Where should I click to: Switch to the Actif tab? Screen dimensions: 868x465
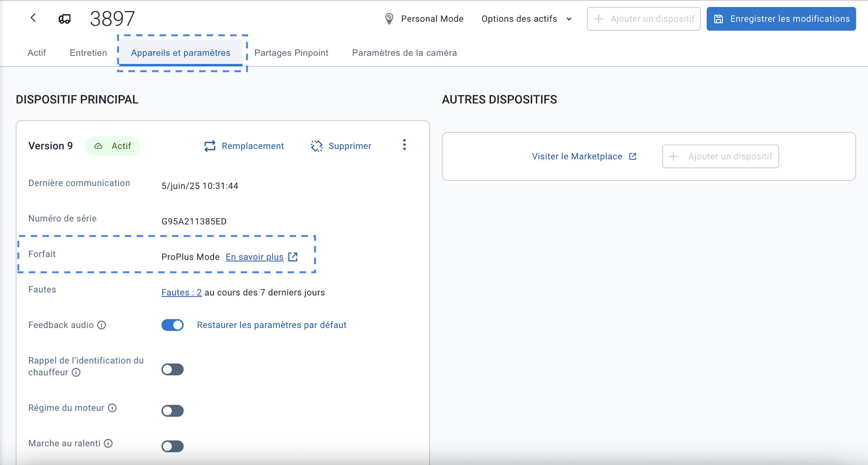tap(37, 53)
